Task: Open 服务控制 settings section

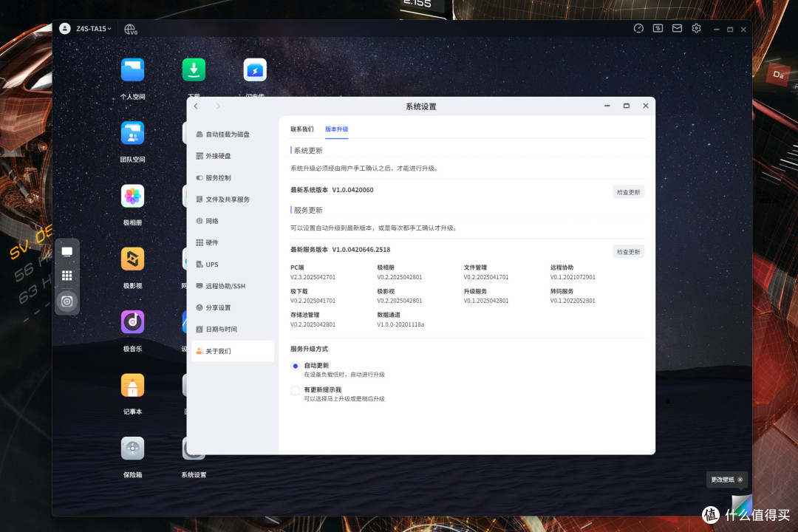Action: [x=233, y=177]
